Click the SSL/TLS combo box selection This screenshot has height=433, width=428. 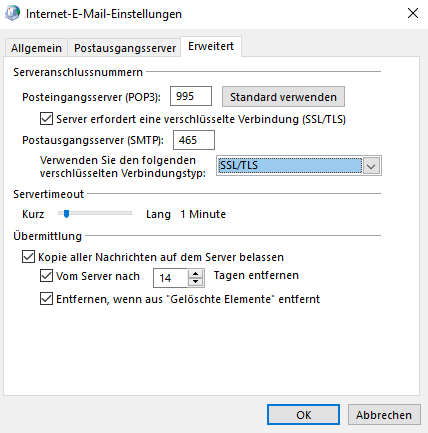tap(289, 166)
